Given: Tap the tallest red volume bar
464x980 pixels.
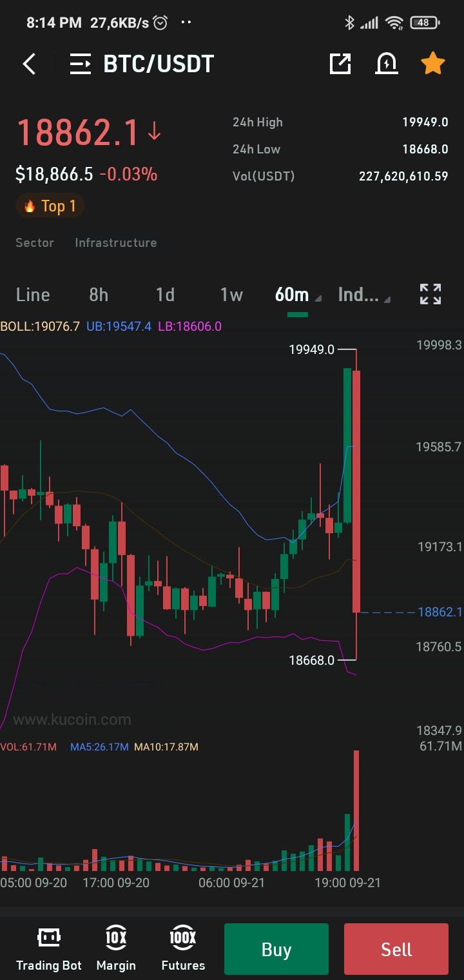Looking at the screenshot, I should click(356, 811).
